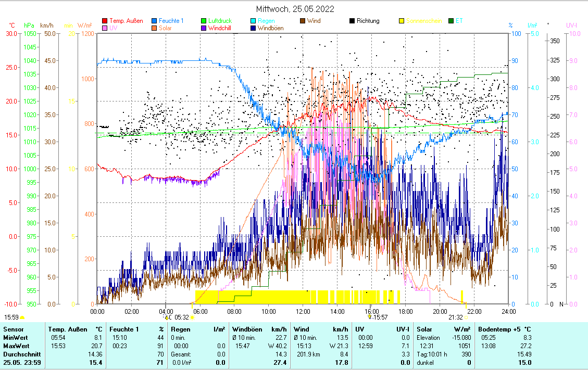Click the chart title Mittwoch, 25.05.2022
588x370 pixels.
coord(295,9)
